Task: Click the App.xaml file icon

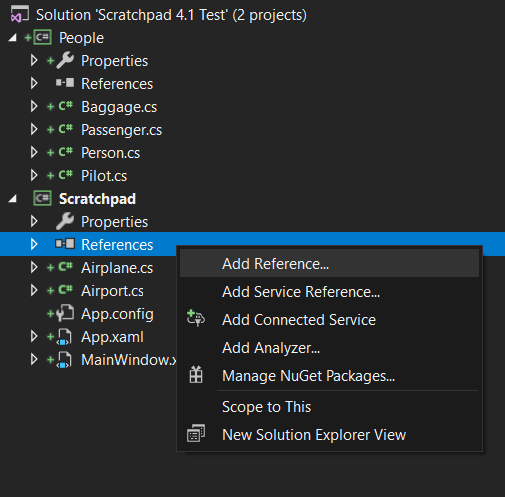Action: pyautogui.click(x=64, y=337)
